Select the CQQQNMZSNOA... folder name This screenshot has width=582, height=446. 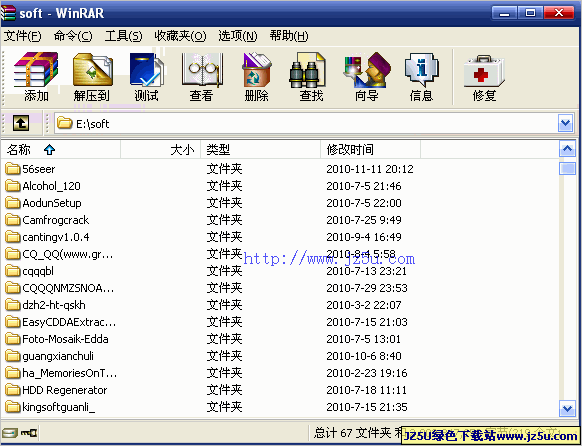click(x=68, y=288)
